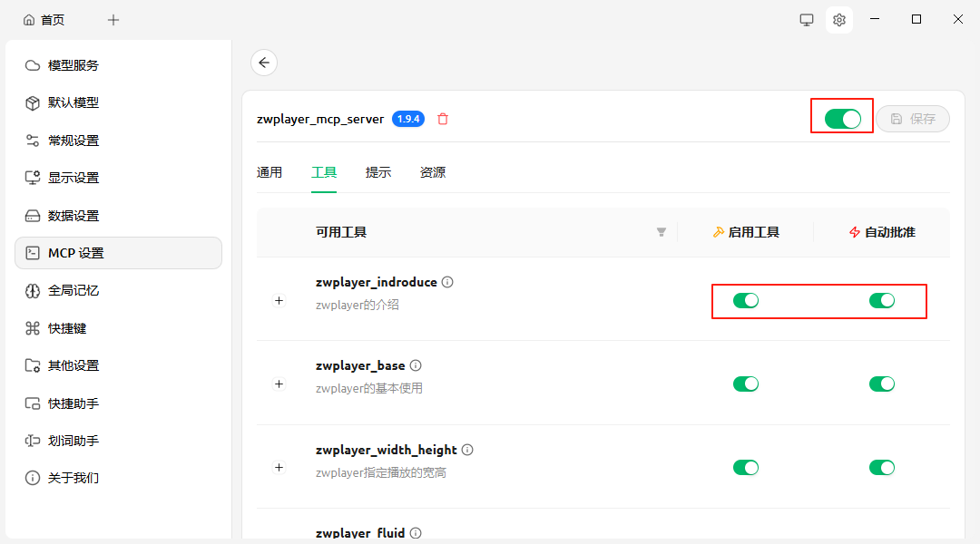This screenshot has width=980, height=544.
Task: Click the zwplayer指定播放的宽高 description text
Action: click(380, 472)
